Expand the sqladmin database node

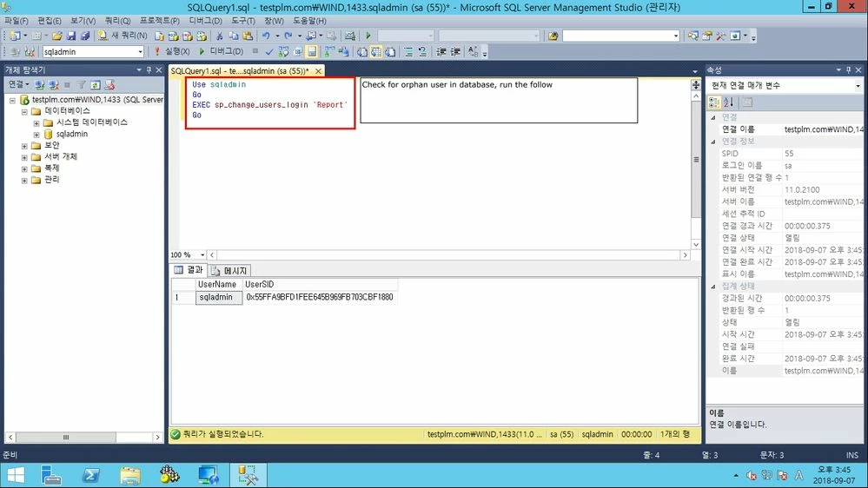[x=36, y=135]
